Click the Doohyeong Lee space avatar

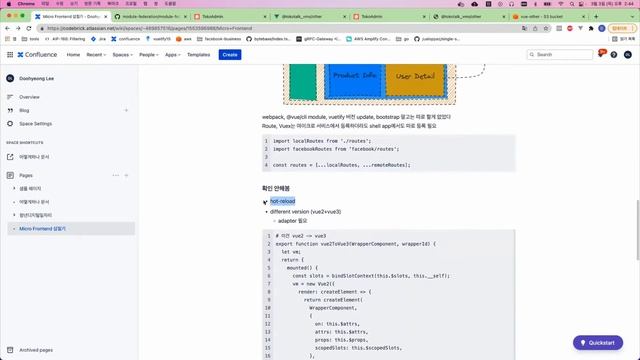tap(10, 78)
